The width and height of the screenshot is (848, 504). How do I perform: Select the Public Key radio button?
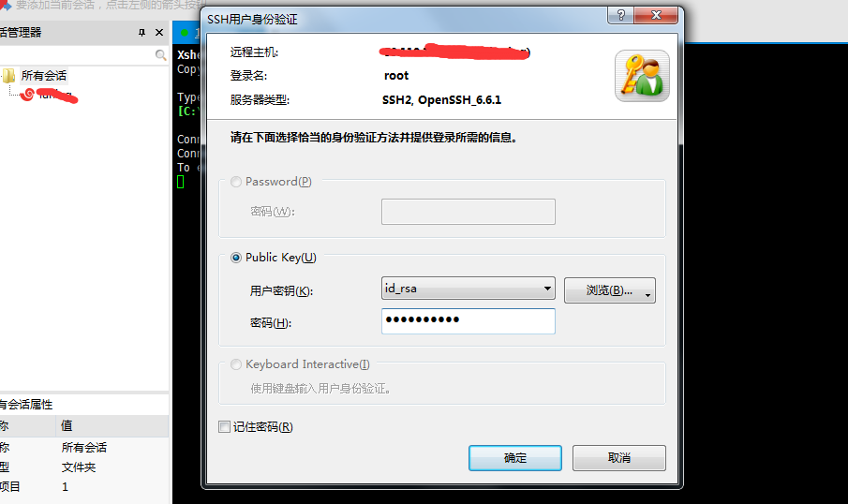click(x=236, y=258)
